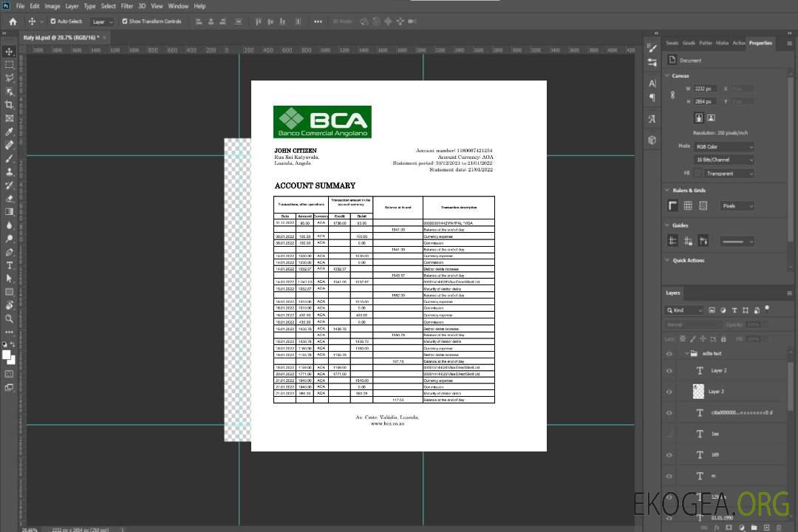Open the 16 Bits/Channel dropdown
The height and width of the screenshot is (532, 798).
[723, 160]
